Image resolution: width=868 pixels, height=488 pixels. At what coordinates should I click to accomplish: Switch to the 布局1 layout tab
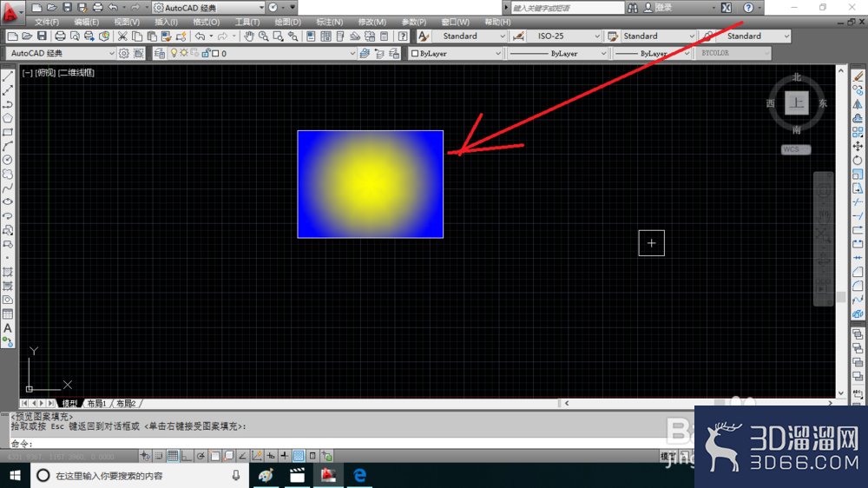click(96, 404)
